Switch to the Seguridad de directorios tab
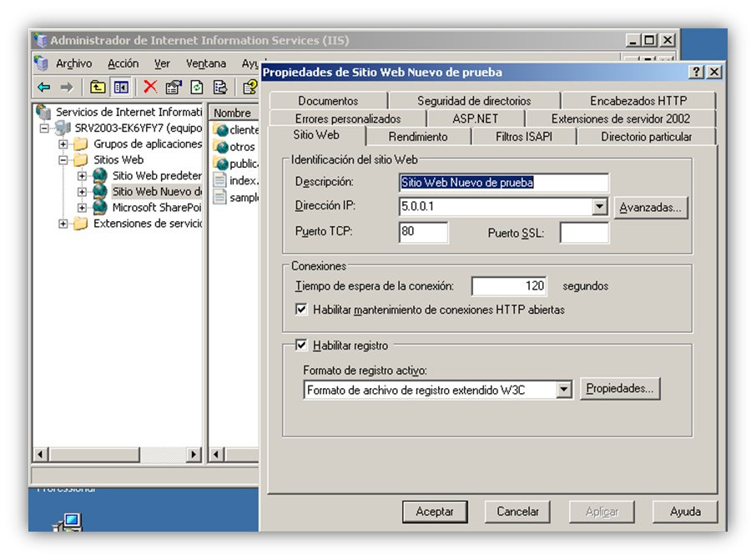The image size is (756, 560). click(474, 100)
